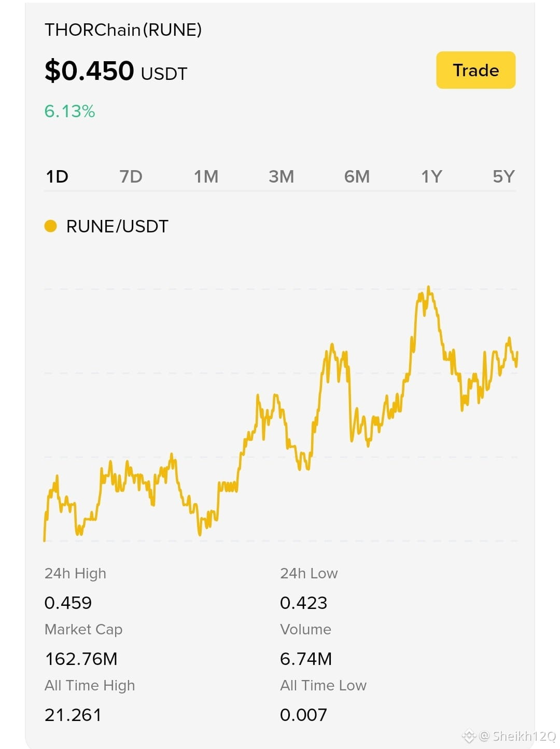Click the 6.13% change percentage

(x=69, y=111)
